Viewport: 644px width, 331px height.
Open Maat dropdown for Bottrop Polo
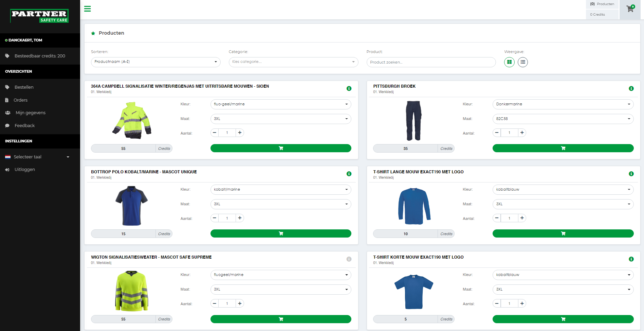click(281, 204)
